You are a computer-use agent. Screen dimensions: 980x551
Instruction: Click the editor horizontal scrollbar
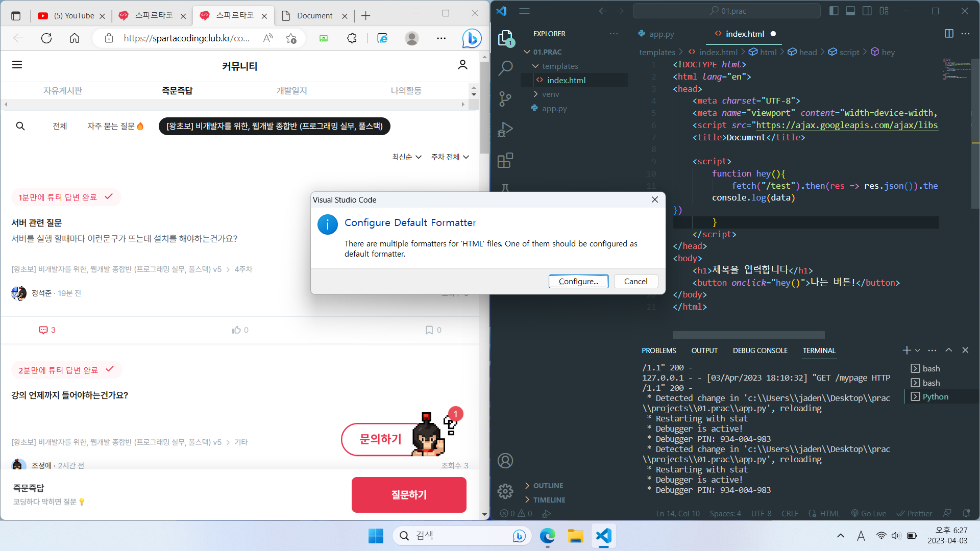[748, 335]
